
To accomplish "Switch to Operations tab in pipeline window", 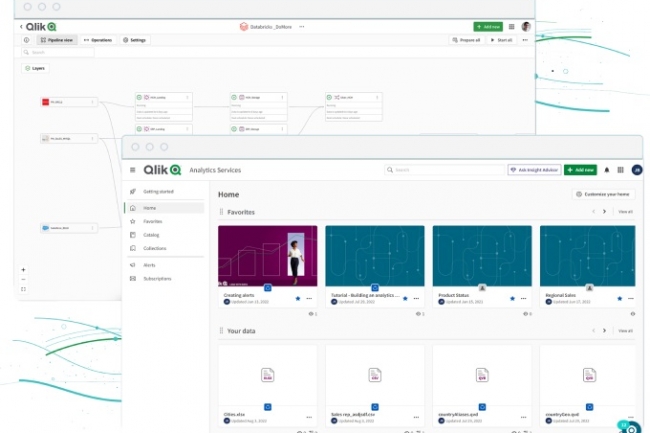I will click(98, 40).
